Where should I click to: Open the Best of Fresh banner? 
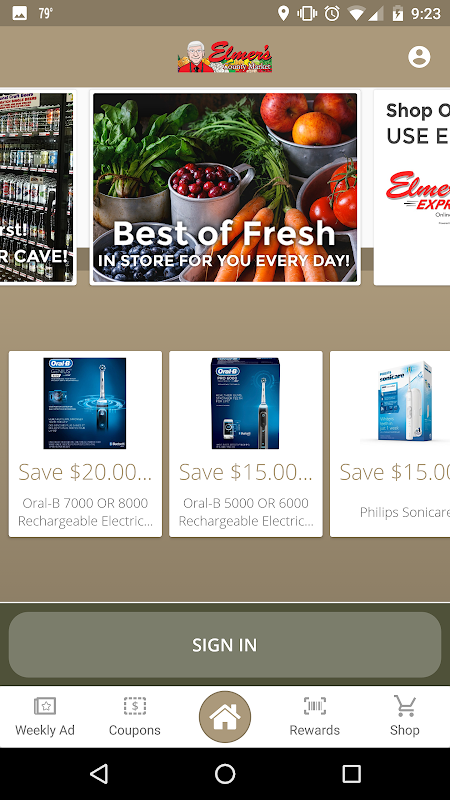click(225, 187)
